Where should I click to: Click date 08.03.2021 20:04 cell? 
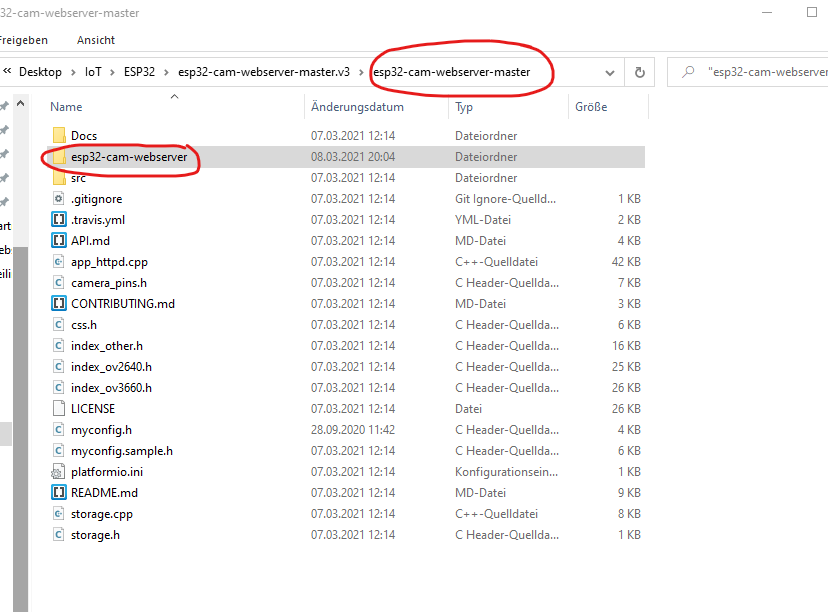353,157
